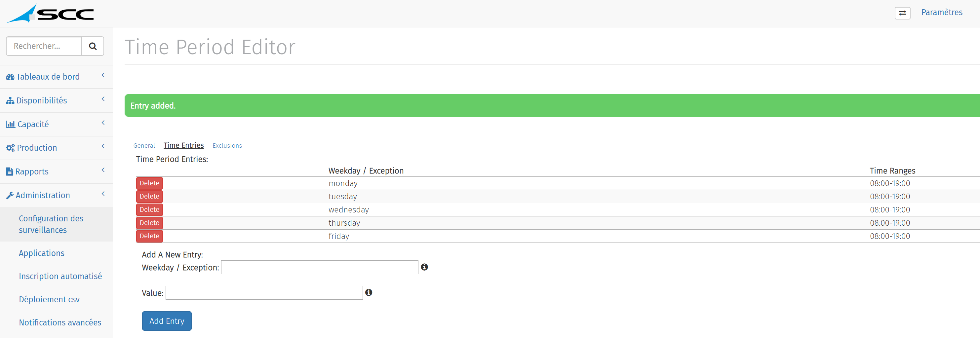Click the Administration wrench icon
Screen dimensions: 980x338
click(10, 195)
